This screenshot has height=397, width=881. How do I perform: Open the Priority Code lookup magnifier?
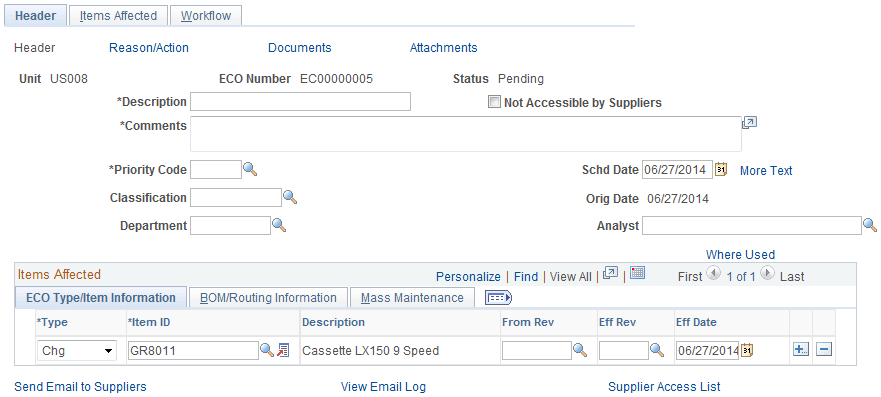[250, 169]
